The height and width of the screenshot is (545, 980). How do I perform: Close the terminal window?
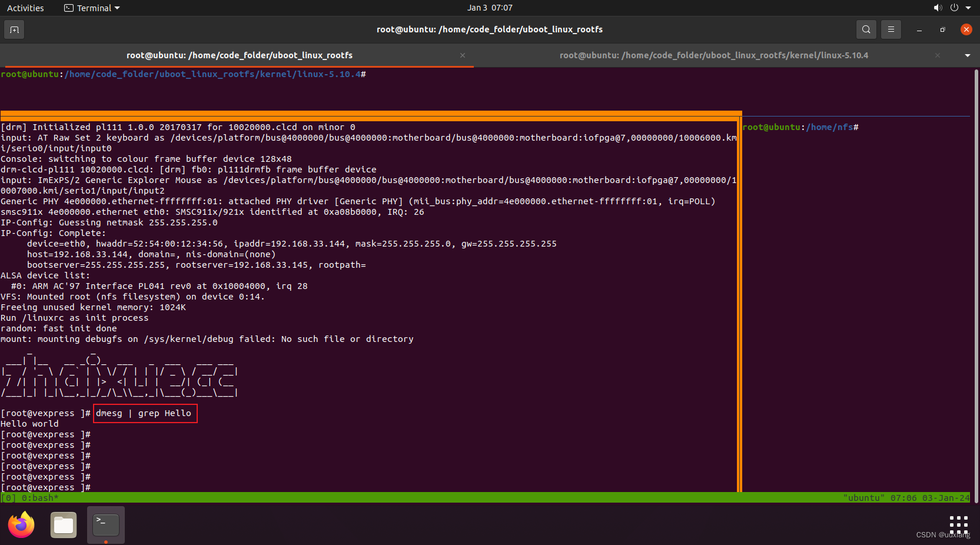point(966,29)
